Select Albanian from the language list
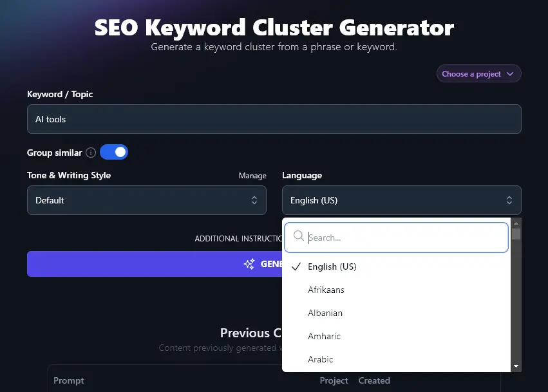The width and height of the screenshot is (548, 392). (325, 313)
